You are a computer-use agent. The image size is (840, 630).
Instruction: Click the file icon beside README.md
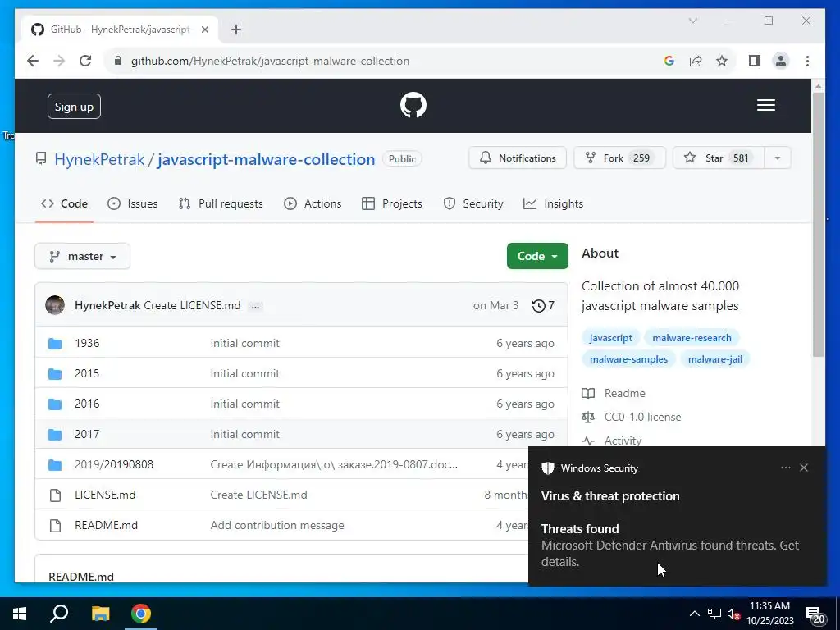[55, 526]
